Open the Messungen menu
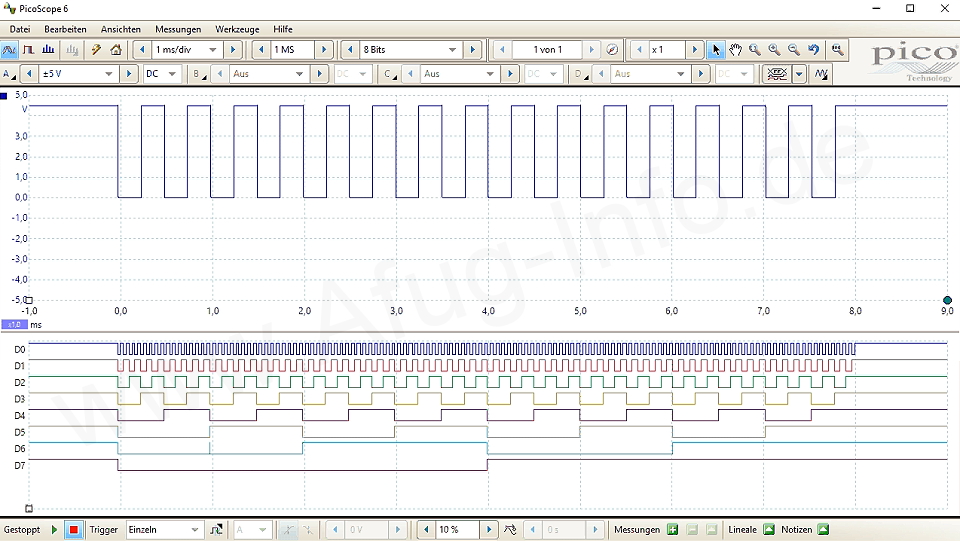Viewport: 960px width, 541px height. tap(178, 29)
